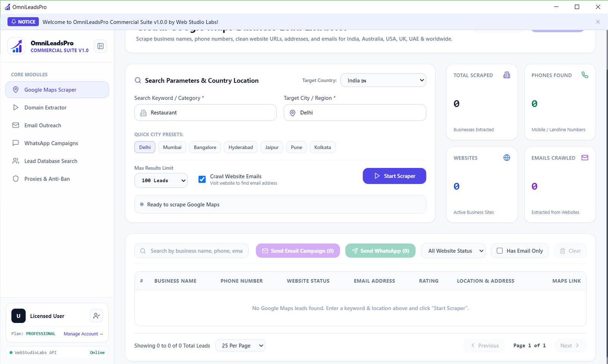Click Manage Account link
This screenshot has width=608, height=364.
coord(83,334)
